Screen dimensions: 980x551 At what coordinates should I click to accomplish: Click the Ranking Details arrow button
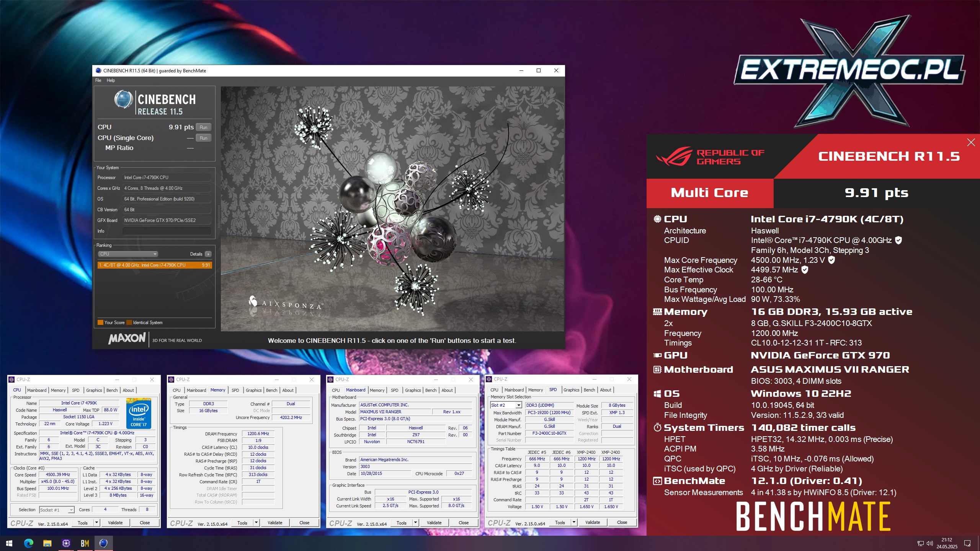tap(208, 254)
